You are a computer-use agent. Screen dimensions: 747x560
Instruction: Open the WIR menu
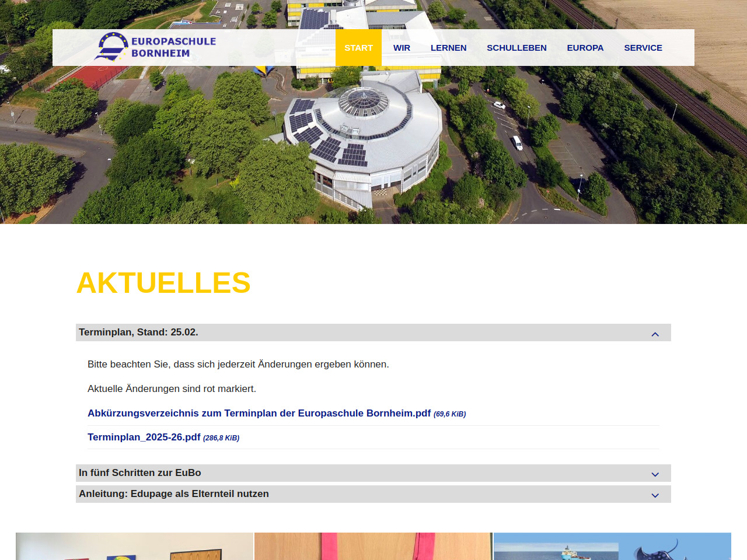click(x=402, y=48)
